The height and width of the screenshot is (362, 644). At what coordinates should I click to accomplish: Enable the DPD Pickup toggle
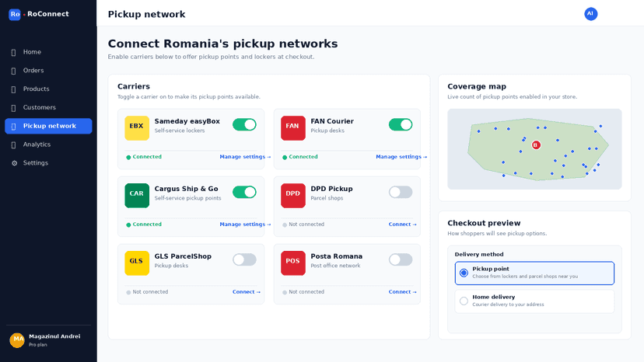pyautogui.click(x=401, y=192)
